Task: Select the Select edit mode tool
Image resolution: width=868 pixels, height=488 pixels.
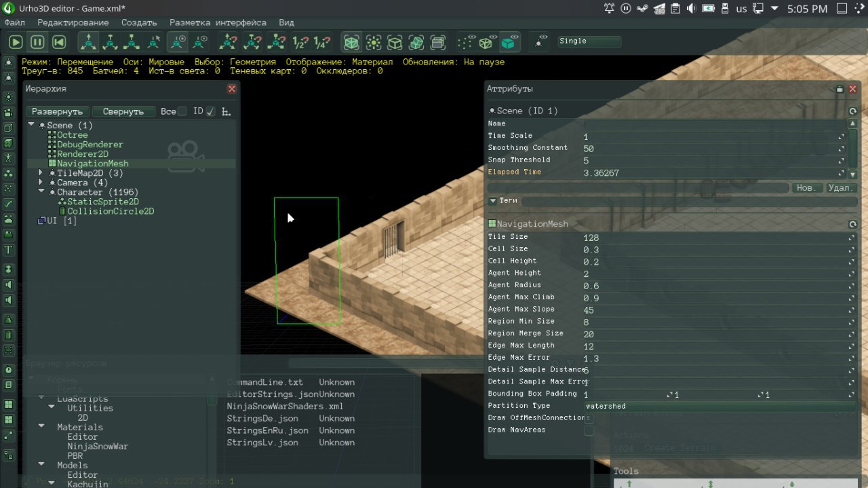Action: tap(153, 42)
